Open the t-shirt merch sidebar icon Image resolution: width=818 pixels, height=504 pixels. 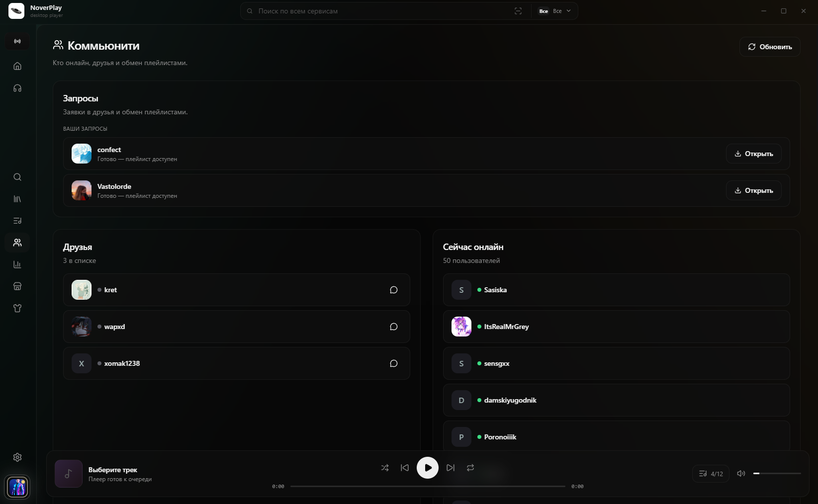[17, 308]
